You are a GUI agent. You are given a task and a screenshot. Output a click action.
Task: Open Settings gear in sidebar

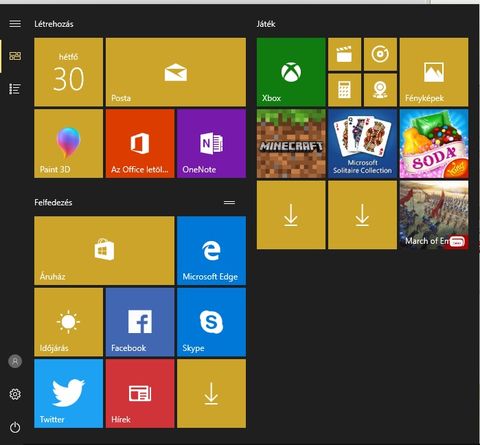point(15,394)
